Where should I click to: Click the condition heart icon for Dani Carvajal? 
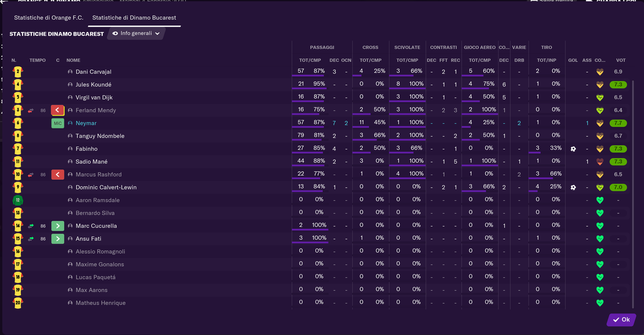point(600,72)
